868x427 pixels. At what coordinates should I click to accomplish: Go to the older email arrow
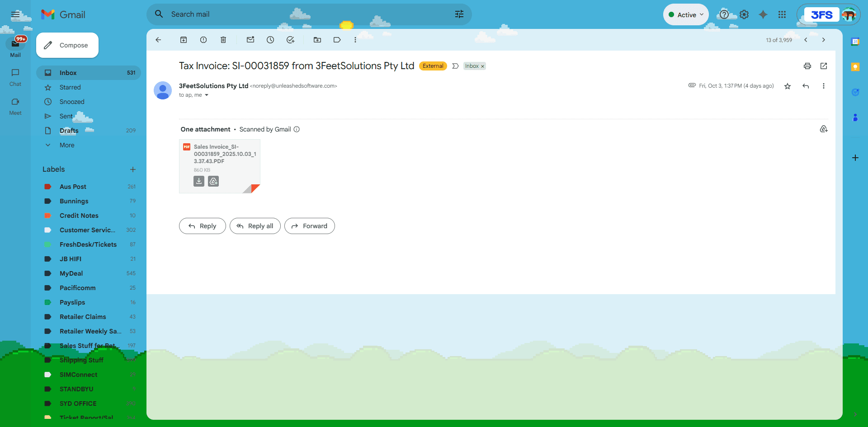point(824,40)
